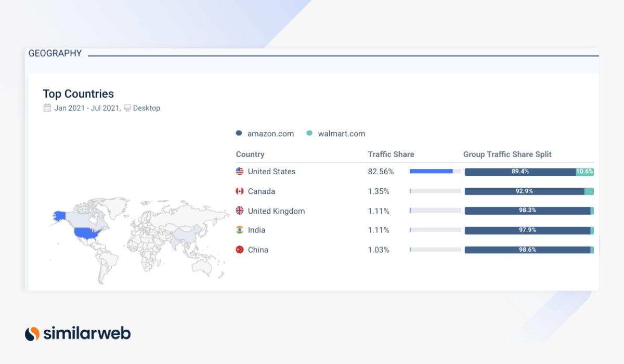The image size is (624, 364).
Task: Click the Top Countries title
Action: coord(78,94)
